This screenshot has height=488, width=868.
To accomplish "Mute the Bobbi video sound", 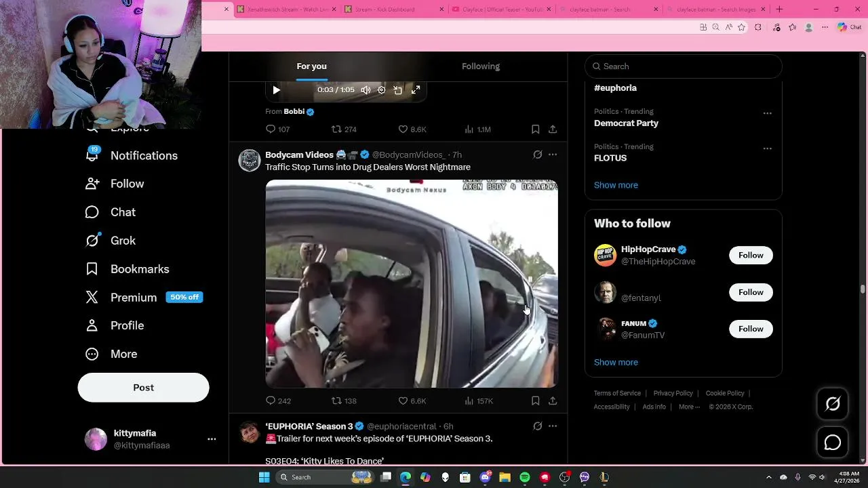I will 366,89.
